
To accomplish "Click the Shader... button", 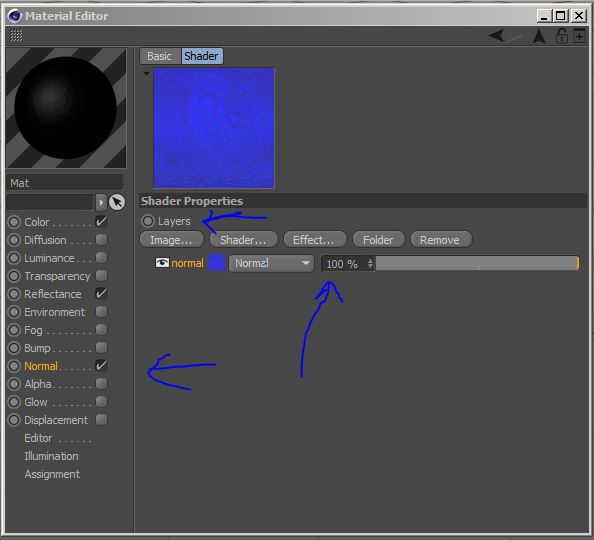I will click(244, 240).
